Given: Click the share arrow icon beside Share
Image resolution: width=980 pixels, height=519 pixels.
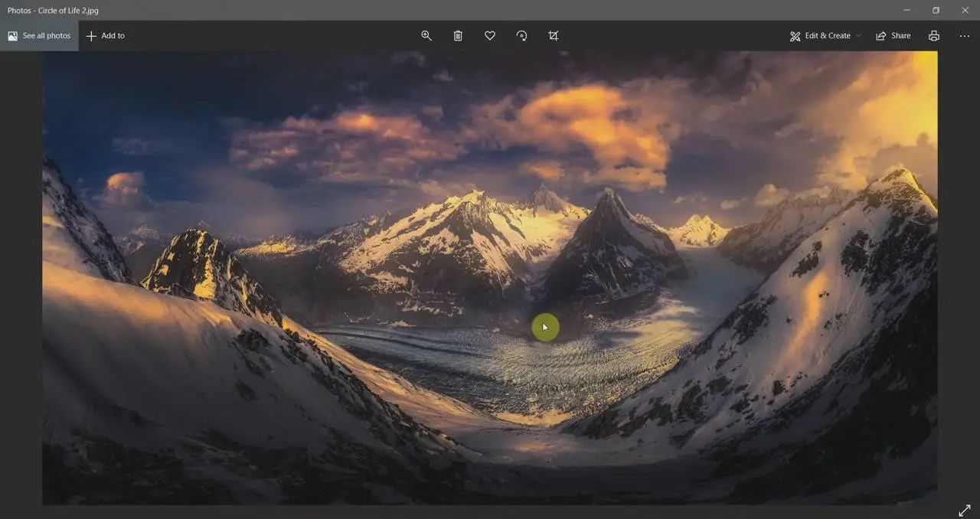Looking at the screenshot, I should tap(881, 36).
